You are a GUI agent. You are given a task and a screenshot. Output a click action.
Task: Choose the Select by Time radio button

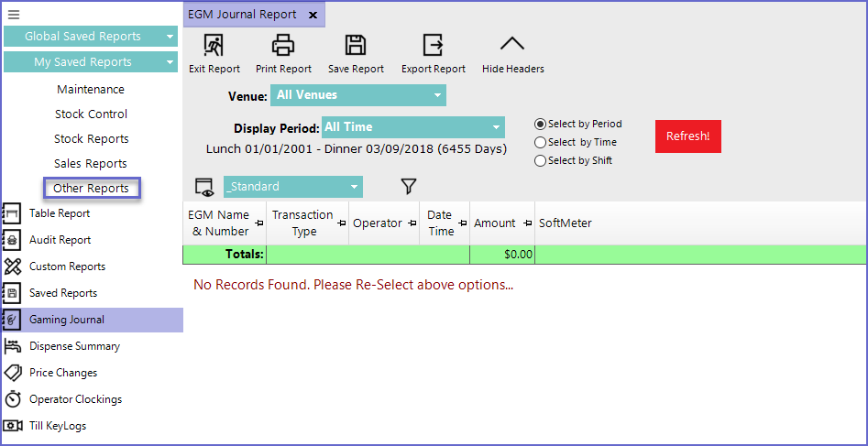[541, 143]
